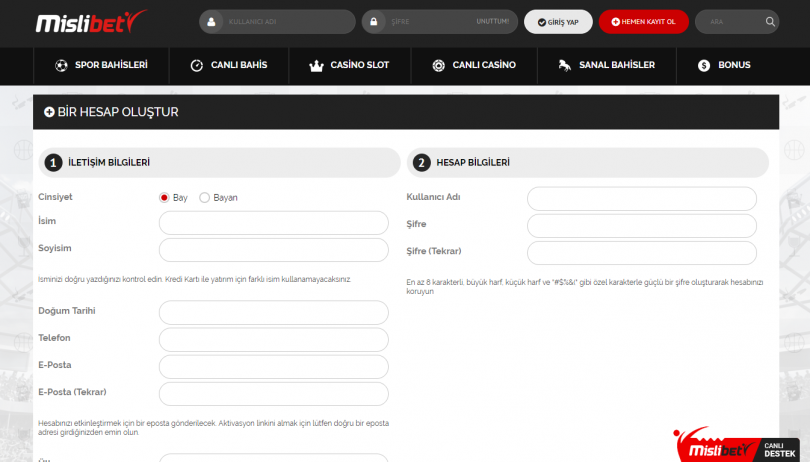The image size is (810, 462).
Task: Open Spor Bahisleri menu
Action: click(101, 66)
